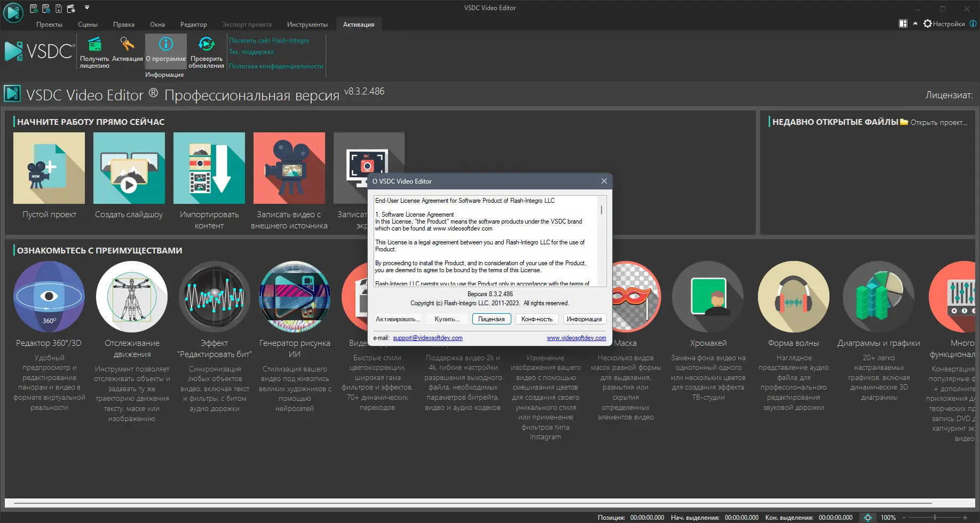Collapse the ribbon with the up chevron
Image resolution: width=980 pixels, height=523 pixels.
tap(915, 23)
